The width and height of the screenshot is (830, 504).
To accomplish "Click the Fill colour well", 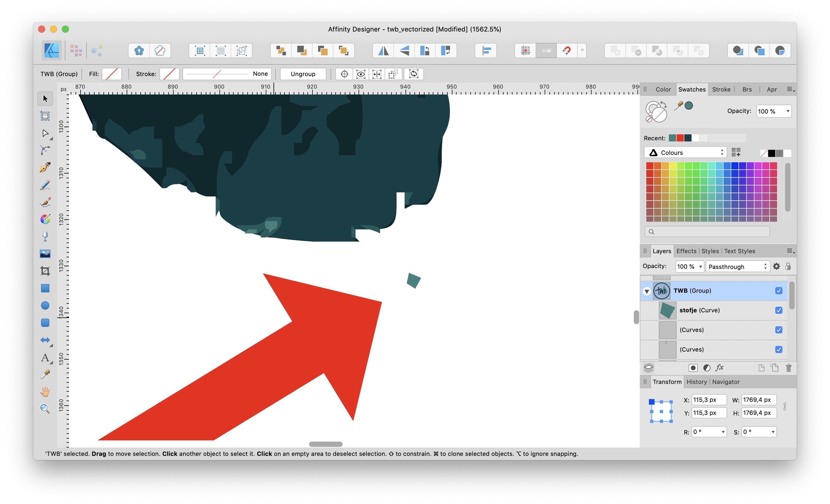I will point(111,74).
